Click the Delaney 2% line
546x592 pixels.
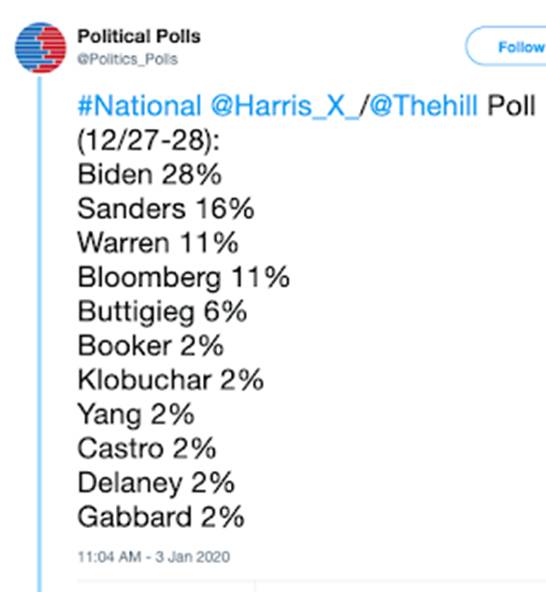[x=156, y=484]
